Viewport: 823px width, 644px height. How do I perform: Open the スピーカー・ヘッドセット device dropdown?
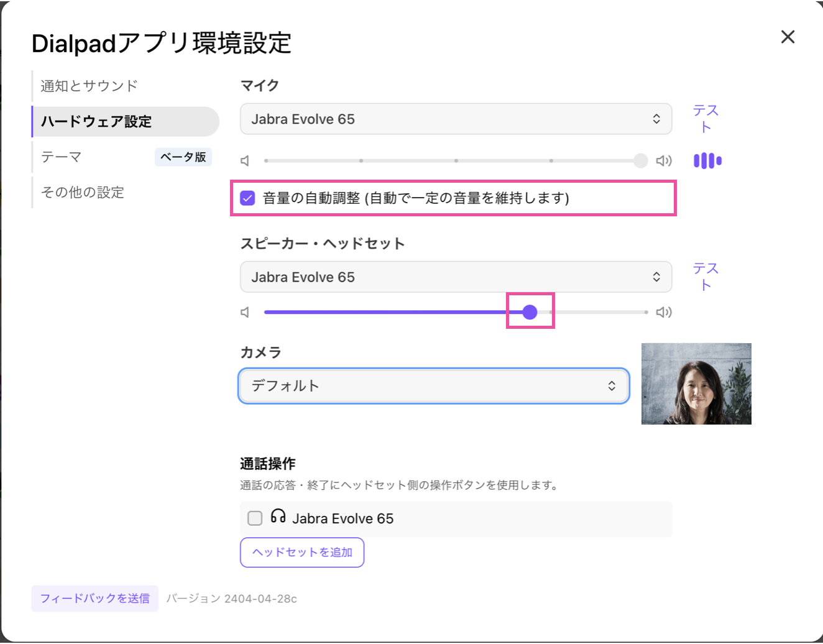point(456,277)
